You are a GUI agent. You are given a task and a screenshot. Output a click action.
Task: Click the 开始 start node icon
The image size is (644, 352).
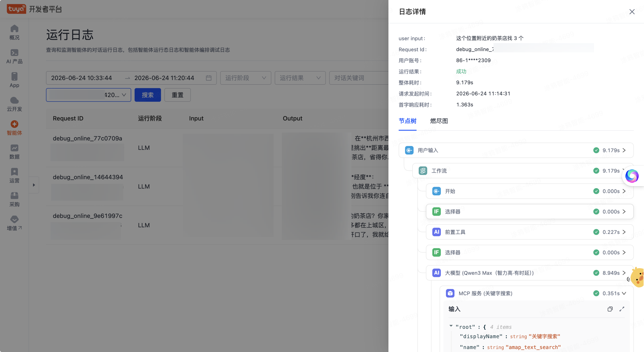[436, 191]
